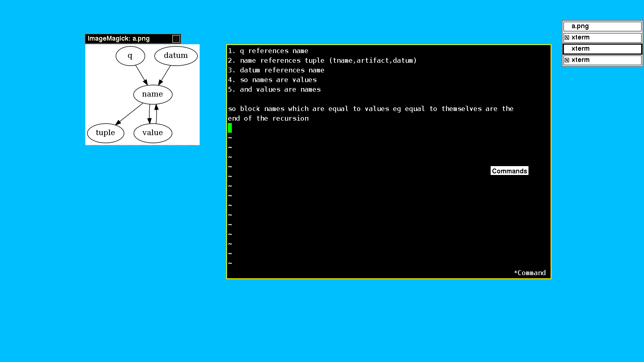Click line '1. q references name'

[268, 51]
